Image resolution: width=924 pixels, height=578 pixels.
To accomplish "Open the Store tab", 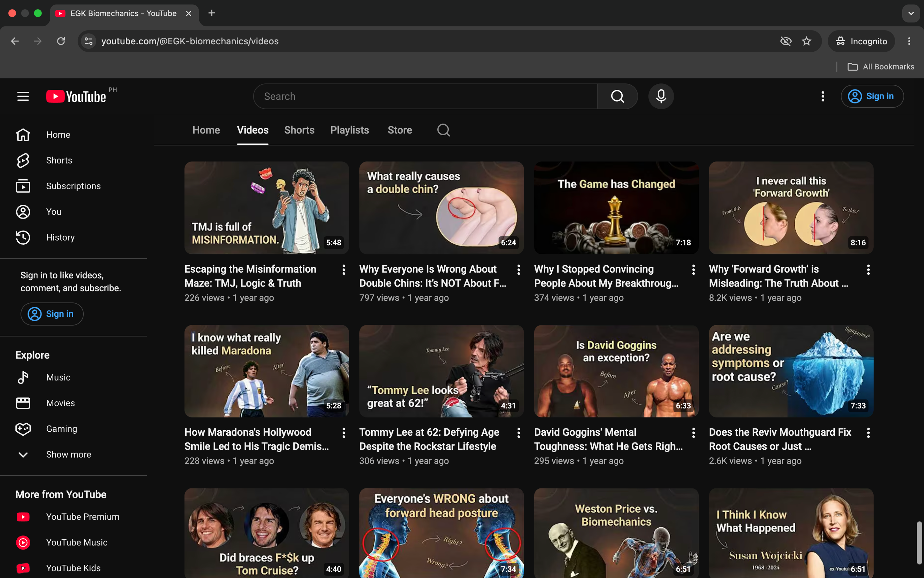I will tap(400, 130).
